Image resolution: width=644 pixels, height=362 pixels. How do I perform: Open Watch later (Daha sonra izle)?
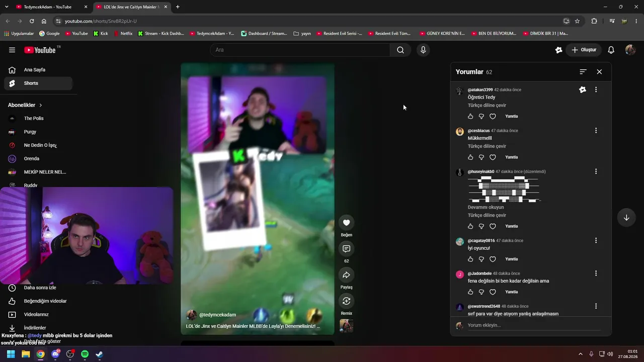coord(40,288)
